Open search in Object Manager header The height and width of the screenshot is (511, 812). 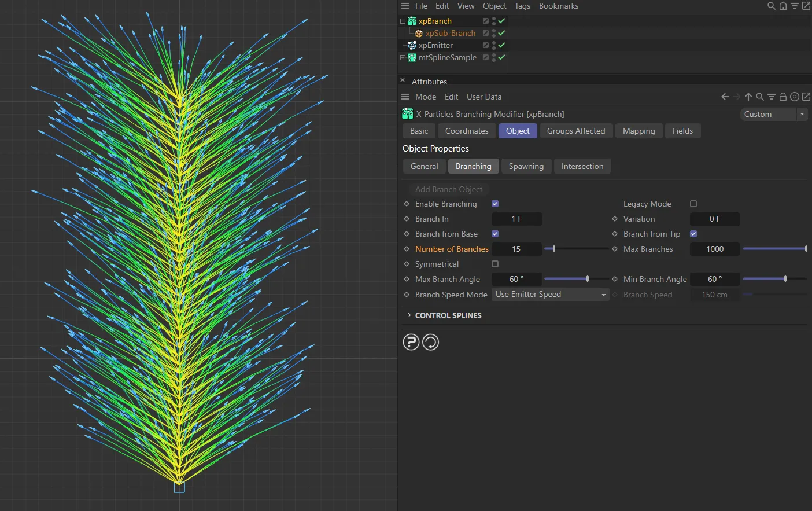[771, 6]
